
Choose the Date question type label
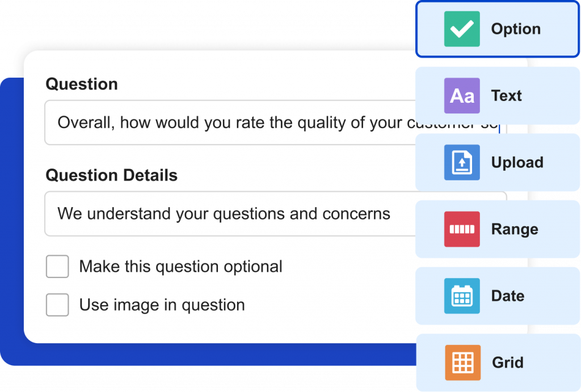508,296
